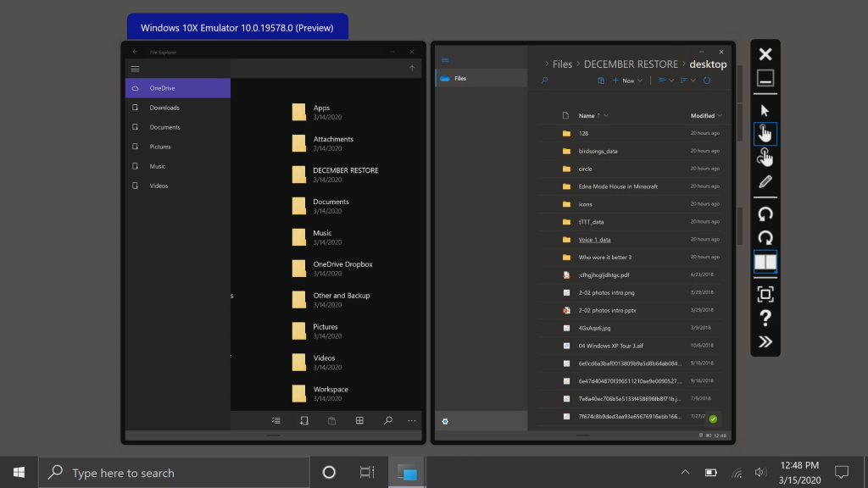868x488 pixels.
Task: Click the up-directory arrow in File Explorer
Action: point(412,69)
